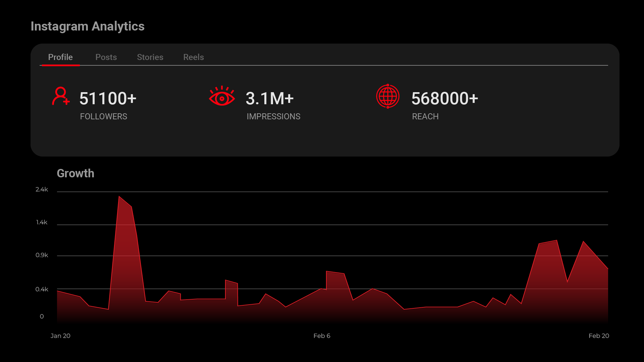
Task: Click the Feb 6 date label
Action: coord(322,336)
